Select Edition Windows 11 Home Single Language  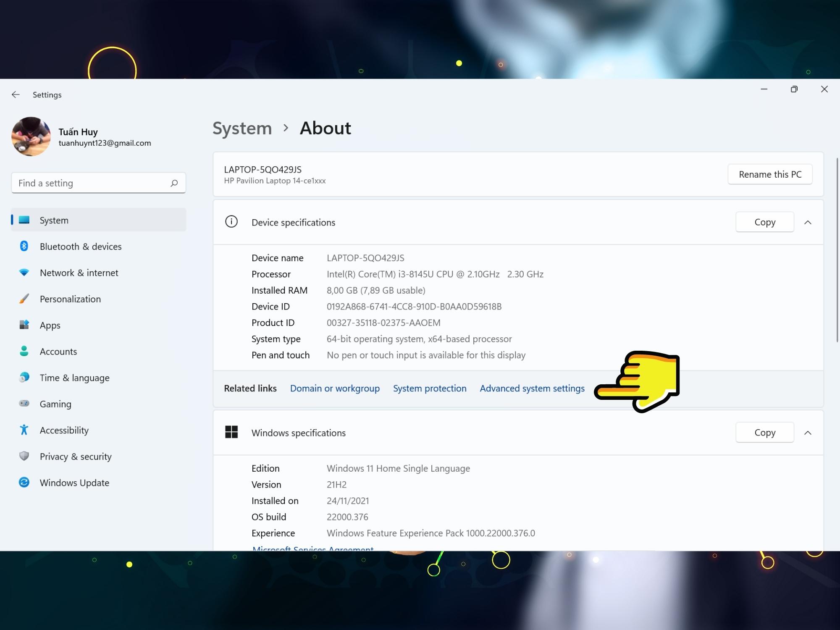398,468
